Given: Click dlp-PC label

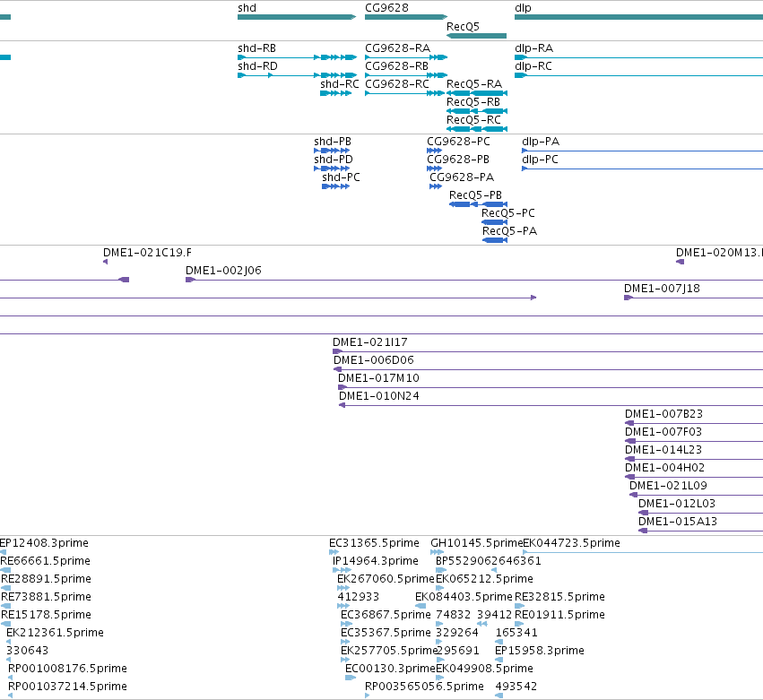Looking at the screenshot, I should click(x=540, y=160).
